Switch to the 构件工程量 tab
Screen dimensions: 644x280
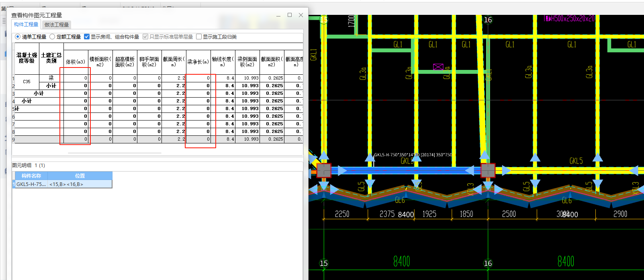pyautogui.click(x=26, y=25)
